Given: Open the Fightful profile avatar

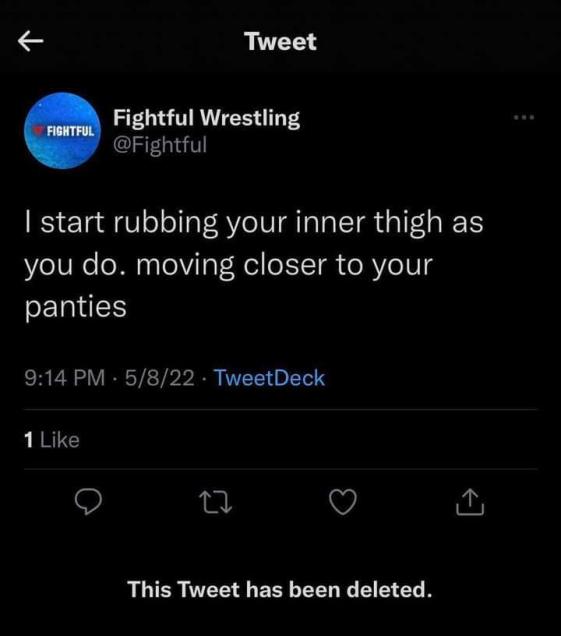Looking at the screenshot, I should 62,131.
